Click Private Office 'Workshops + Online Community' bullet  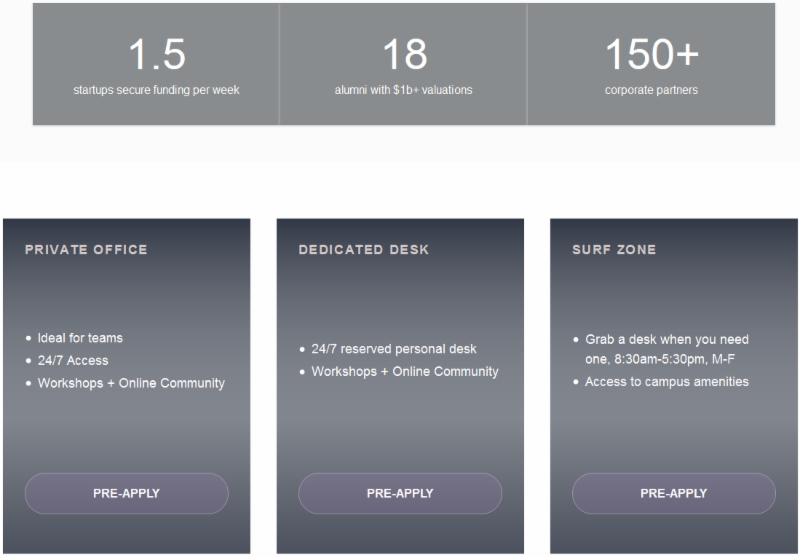[x=131, y=383]
